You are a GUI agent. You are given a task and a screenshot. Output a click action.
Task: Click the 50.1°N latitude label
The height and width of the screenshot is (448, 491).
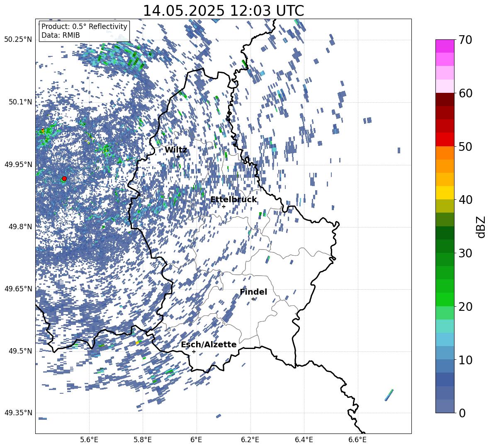[20, 102]
